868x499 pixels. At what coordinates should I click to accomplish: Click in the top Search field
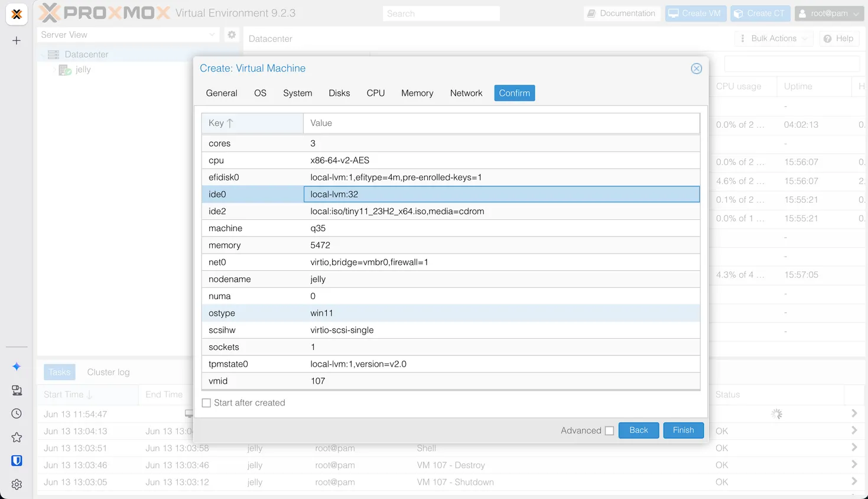pos(441,14)
